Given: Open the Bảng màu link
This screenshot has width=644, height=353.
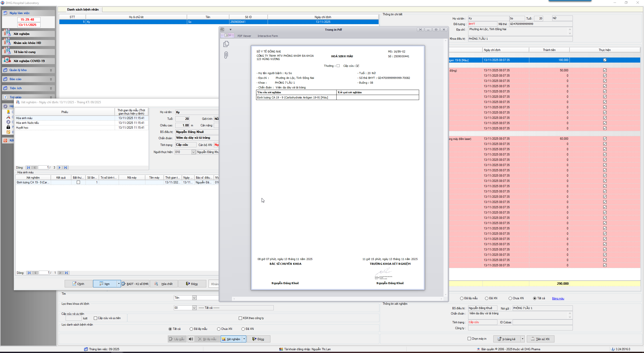Looking at the screenshot, I should click(x=558, y=298).
